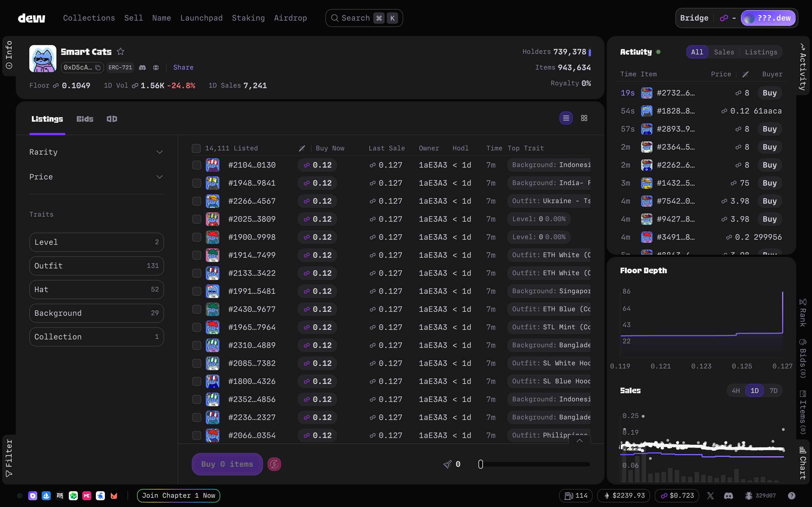The image size is (812, 507).
Task: Switch to grid view layout
Action: coord(584,118)
